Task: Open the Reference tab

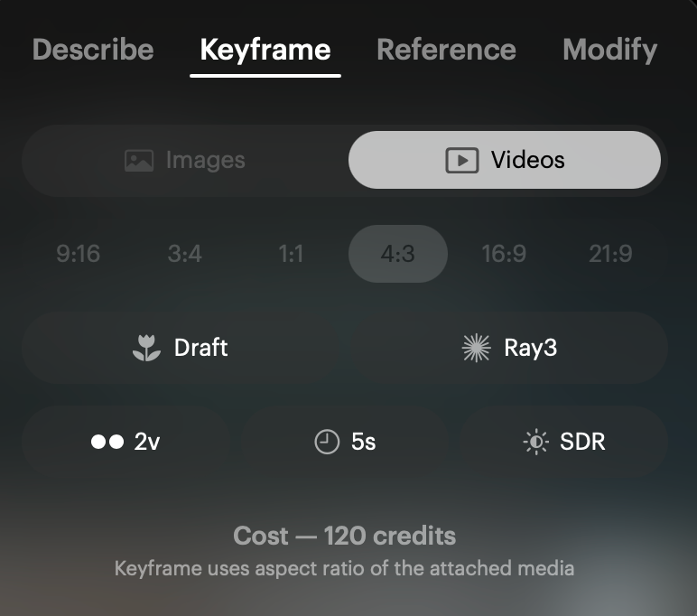Action: click(446, 50)
